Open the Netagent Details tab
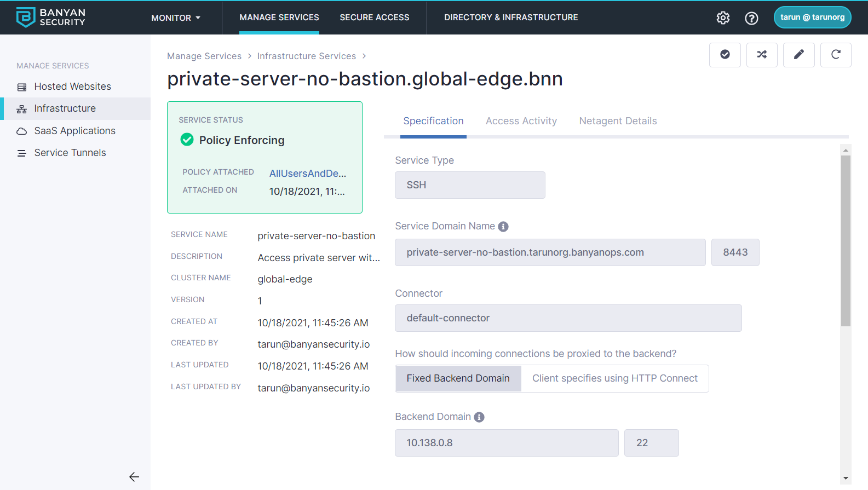Viewport: 868px width, 490px height. pyautogui.click(x=618, y=121)
